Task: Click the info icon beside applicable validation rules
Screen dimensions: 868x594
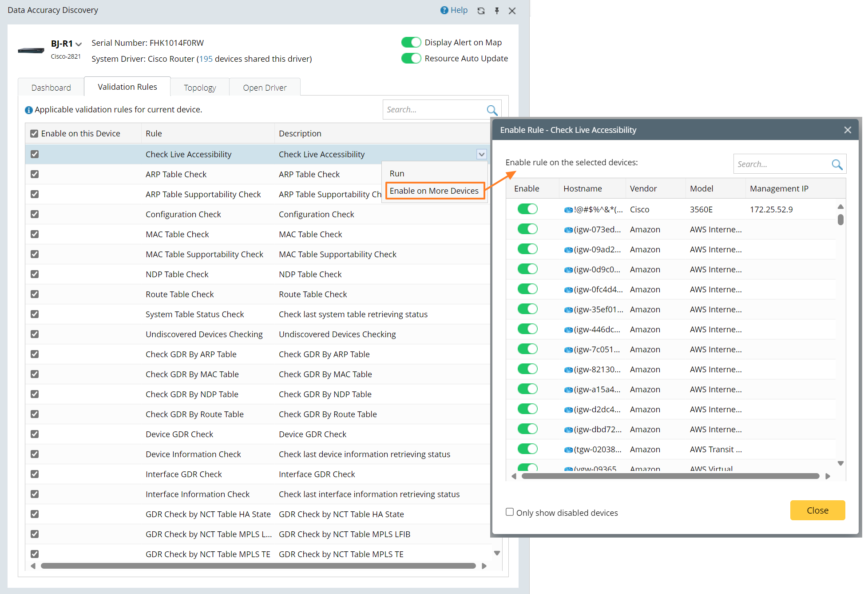Action: [29, 110]
